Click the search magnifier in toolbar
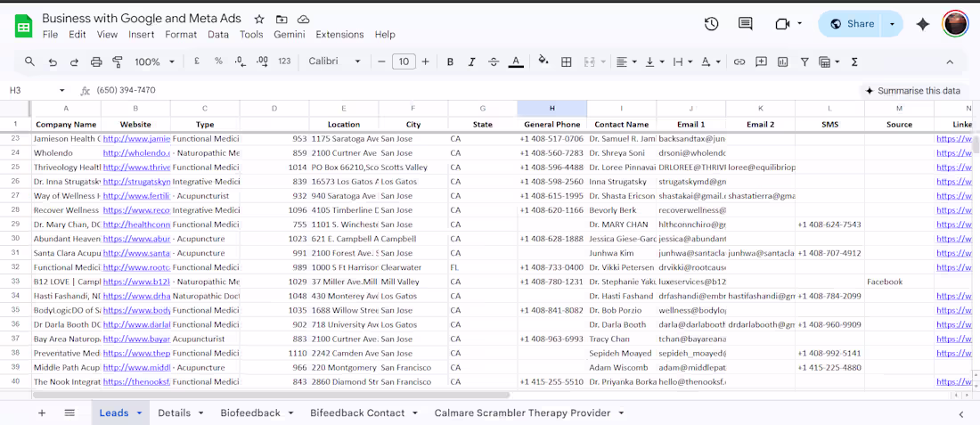Image resolution: width=980 pixels, height=425 pixels. click(29, 61)
